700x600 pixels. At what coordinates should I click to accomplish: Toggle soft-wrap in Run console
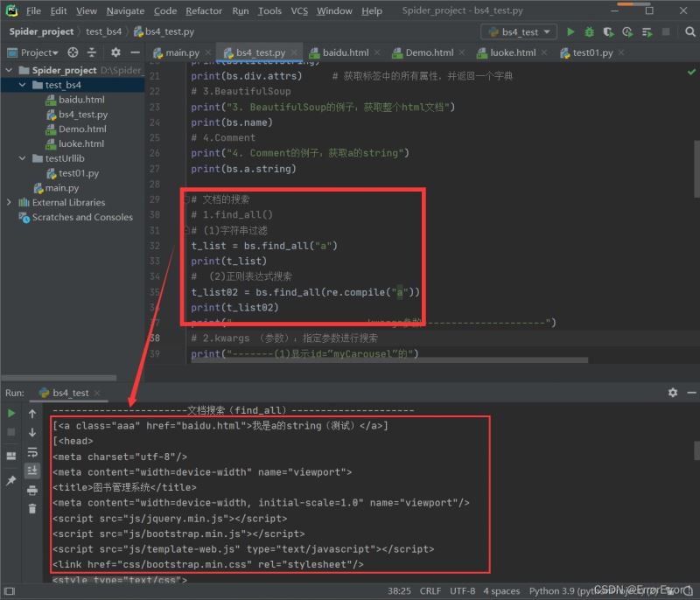[32, 452]
